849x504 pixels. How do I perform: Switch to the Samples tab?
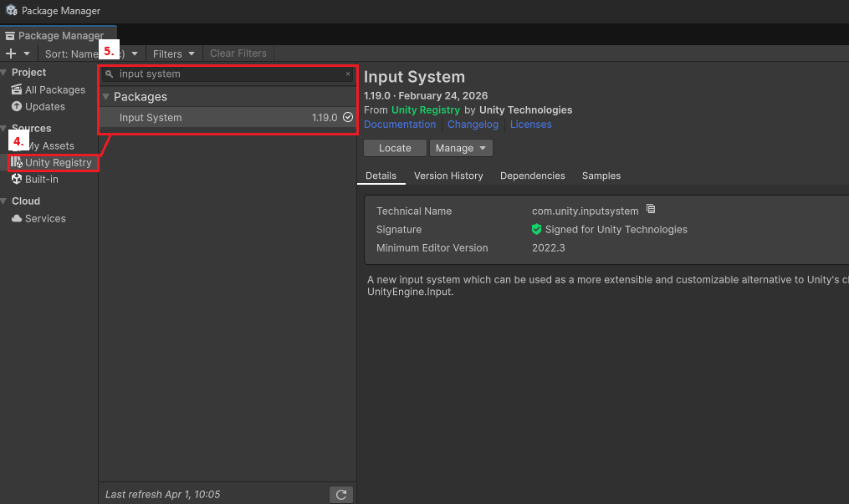click(x=601, y=176)
